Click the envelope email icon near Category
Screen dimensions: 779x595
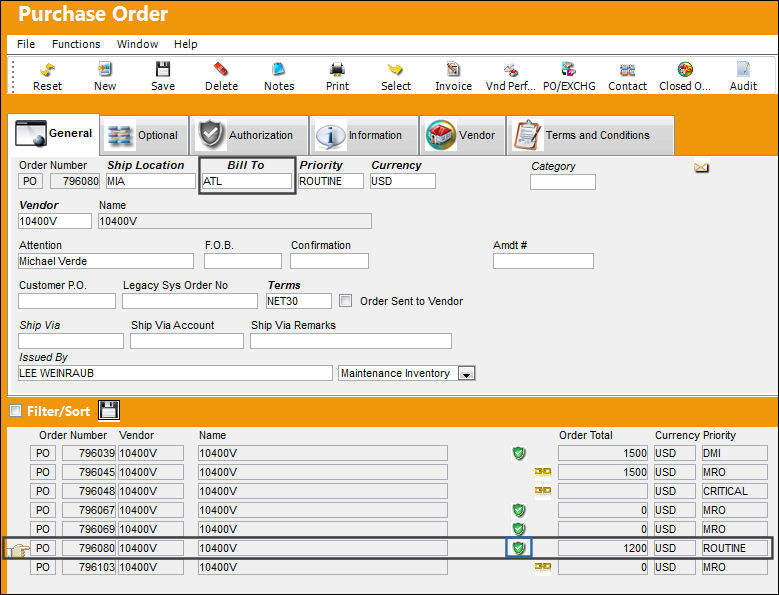tap(701, 168)
